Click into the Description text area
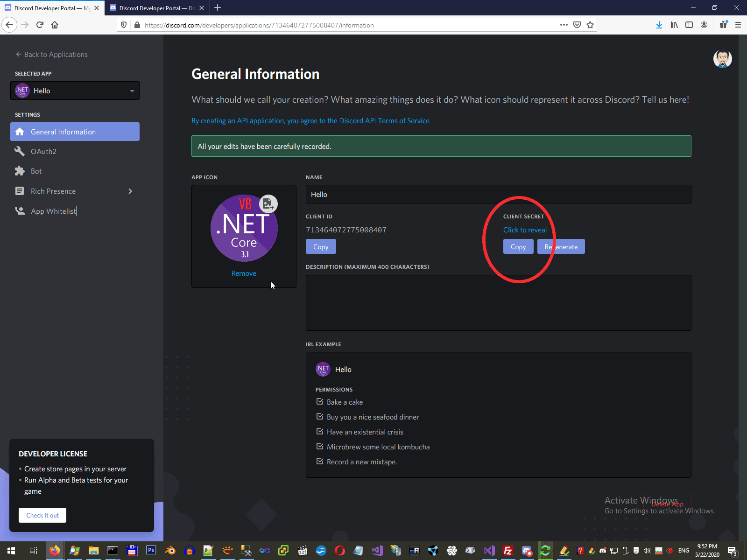 [x=498, y=303]
